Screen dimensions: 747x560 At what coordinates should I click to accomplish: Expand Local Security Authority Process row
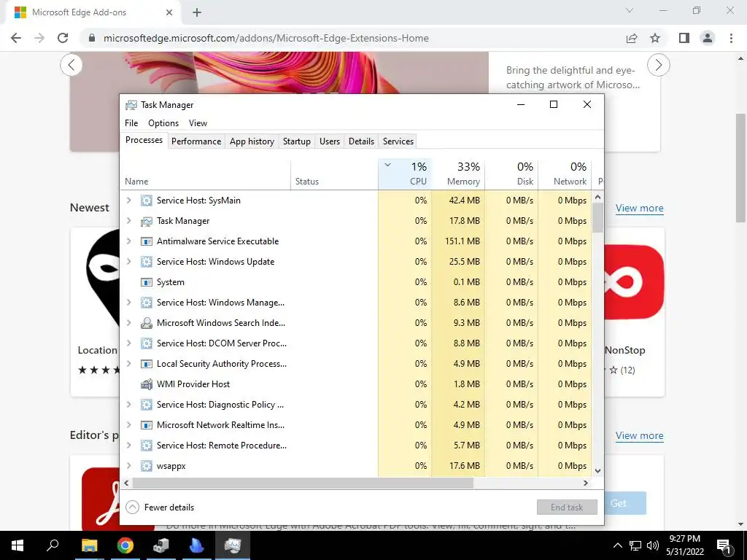coord(128,364)
